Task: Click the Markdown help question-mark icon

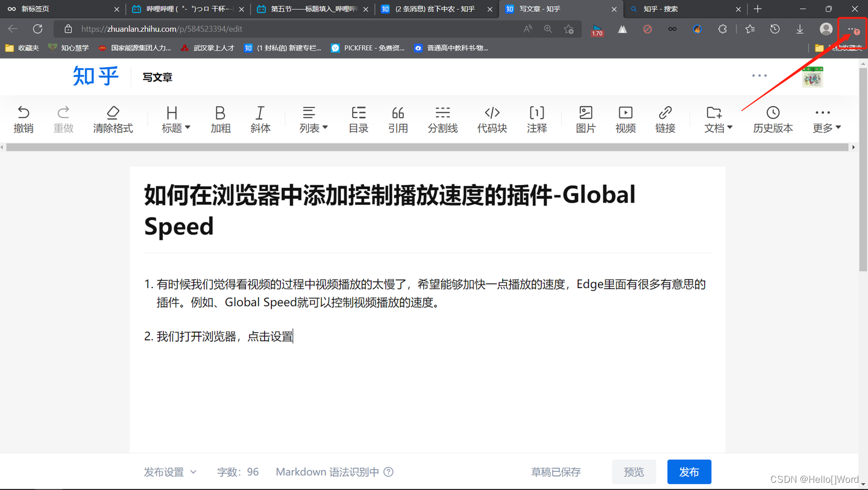Action: 389,472
